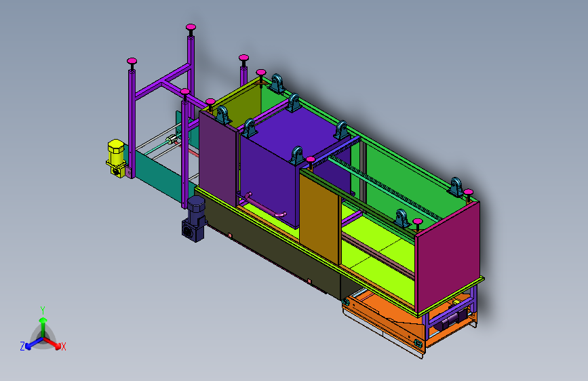Select the dark blue gear motor
588x381 pixels.
pyautogui.click(x=194, y=218)
